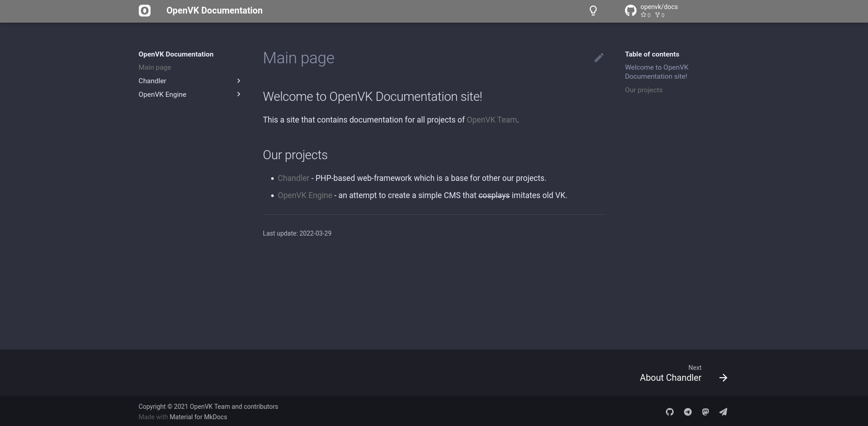Image resolution: width=868 pixels, height=426 pixels.
Task: Click the Material for MkDocs footer link
Action: pos(198,417)
